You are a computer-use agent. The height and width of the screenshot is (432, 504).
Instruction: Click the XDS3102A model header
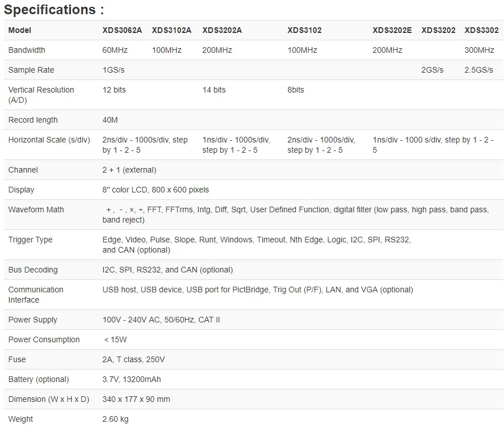[171, 30]
